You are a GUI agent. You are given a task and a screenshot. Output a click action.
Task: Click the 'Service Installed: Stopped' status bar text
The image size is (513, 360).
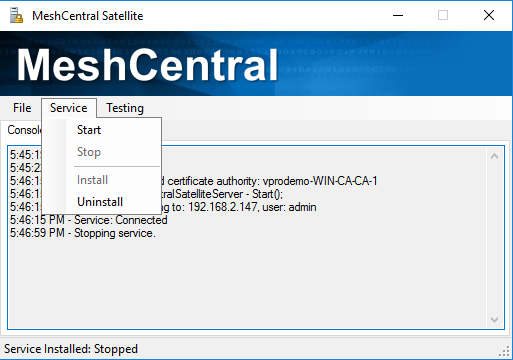[x=71, y=349]
